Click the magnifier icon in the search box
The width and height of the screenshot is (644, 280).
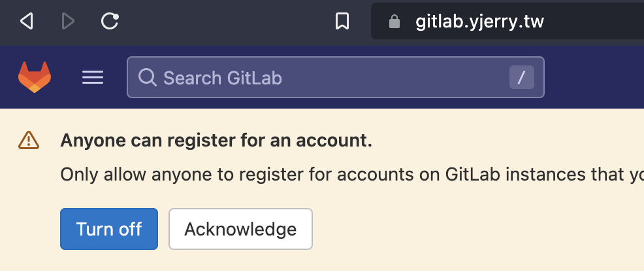148,78
